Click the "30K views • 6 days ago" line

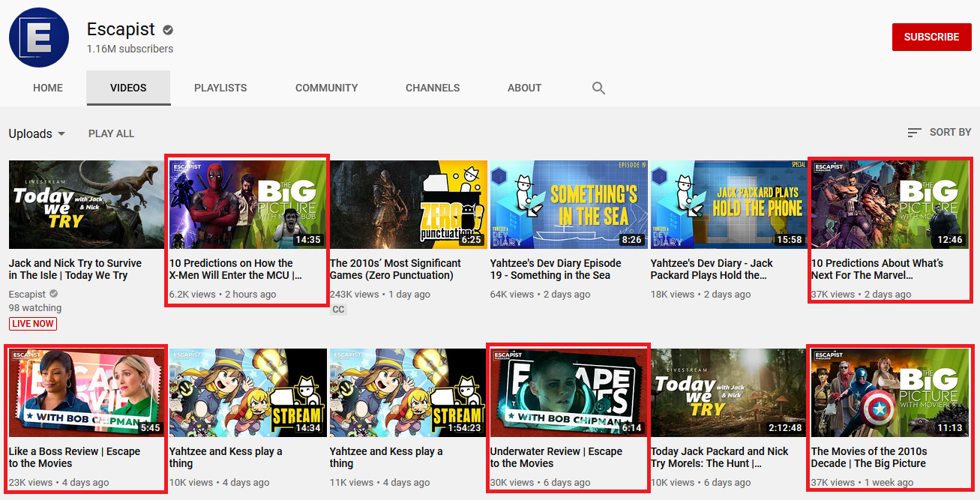pyautogui.click(x=541, y=483)
